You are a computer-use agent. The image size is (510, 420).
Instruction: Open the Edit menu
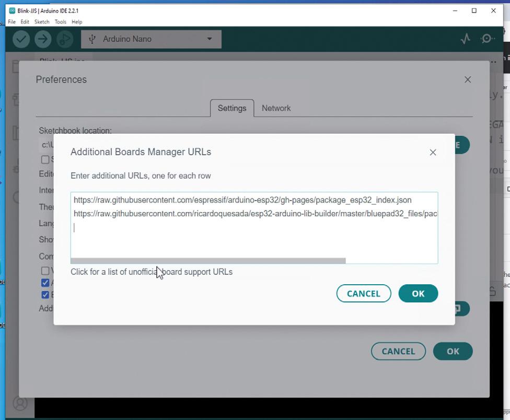[25, 22]
